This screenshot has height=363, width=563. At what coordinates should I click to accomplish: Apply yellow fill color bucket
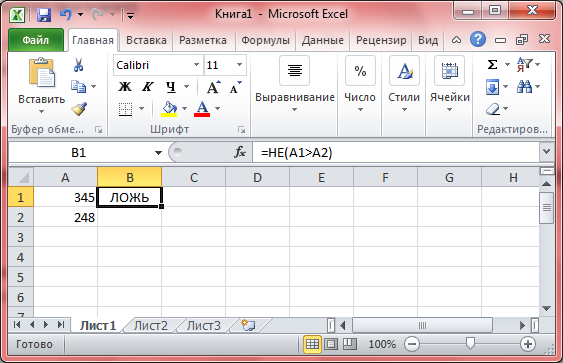click(169, 109)
